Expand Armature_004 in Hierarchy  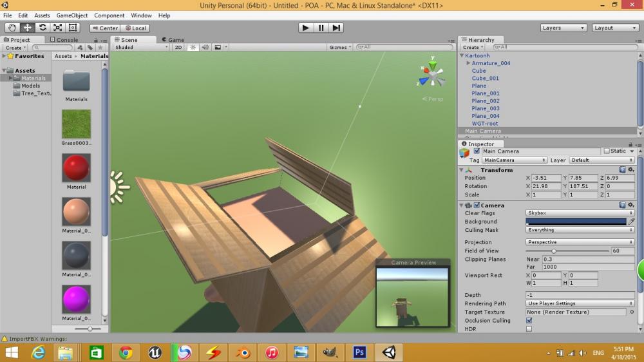click(468, 63)
